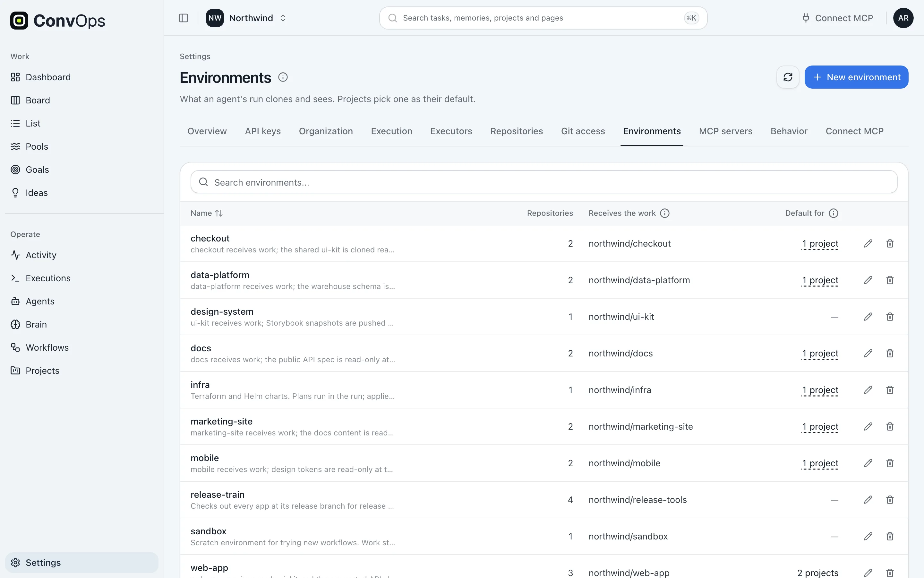The width and height of the screenshot is (924, 578).
Task: Edit the checkout environment pencil icon
Action: click(868, 243)
